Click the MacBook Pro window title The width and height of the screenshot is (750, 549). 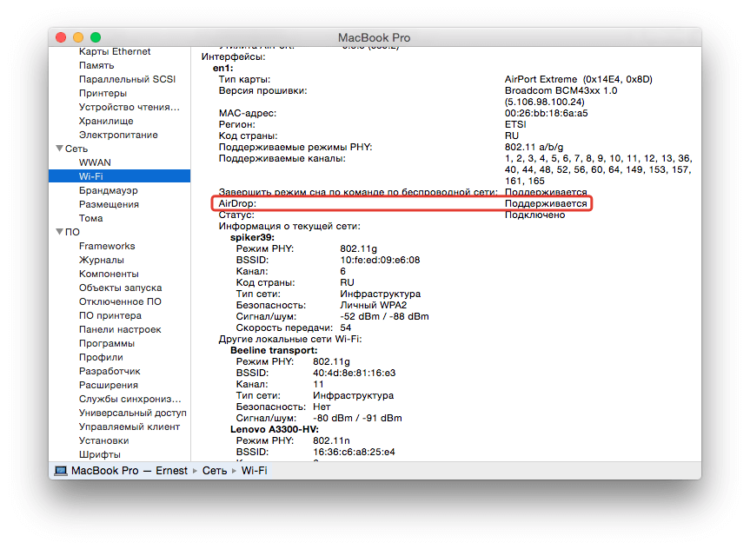(x=374, y=38)
